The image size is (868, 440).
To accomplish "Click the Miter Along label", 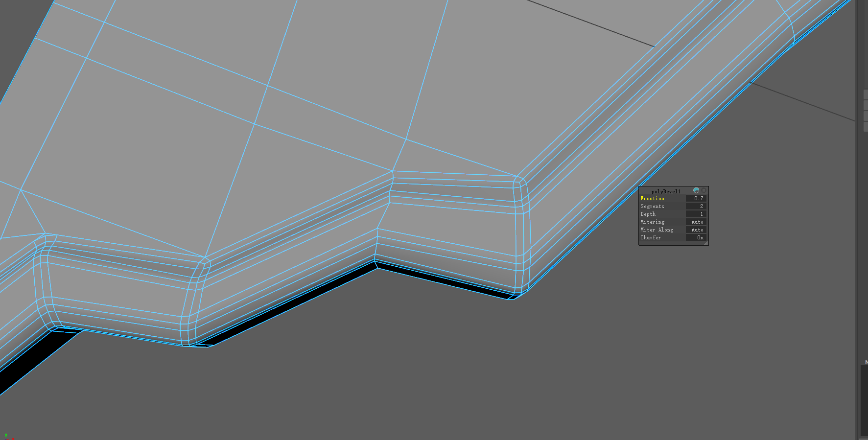I will coord(657,230).
